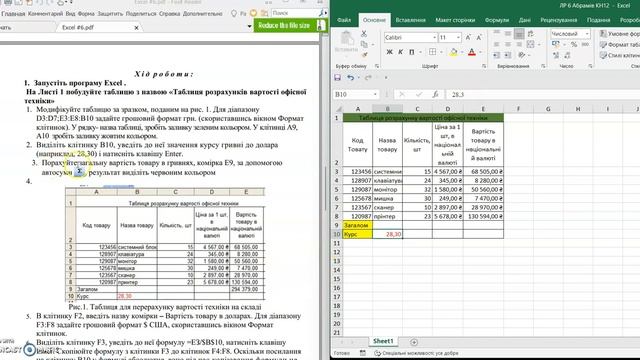Toggle Bold (Ж) formatting
This screenshot has width=640, height=360.
pos(389,52)
